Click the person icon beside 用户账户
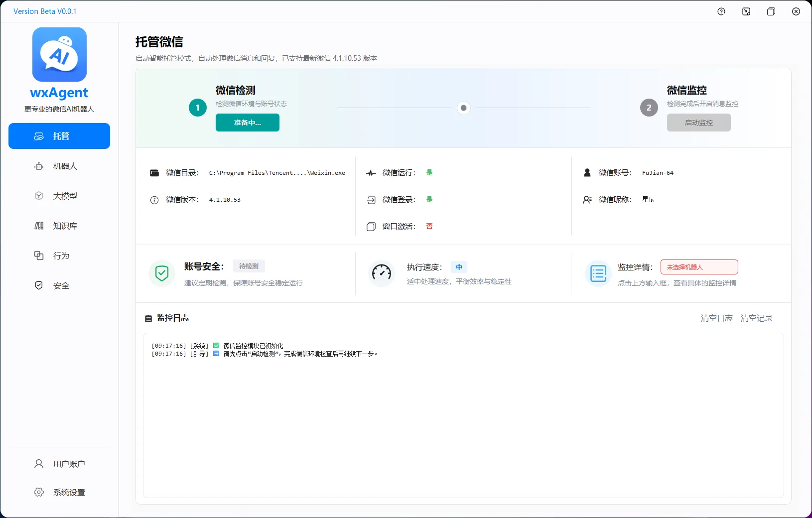The image size is (812, 518). click(x=39, y=464)
